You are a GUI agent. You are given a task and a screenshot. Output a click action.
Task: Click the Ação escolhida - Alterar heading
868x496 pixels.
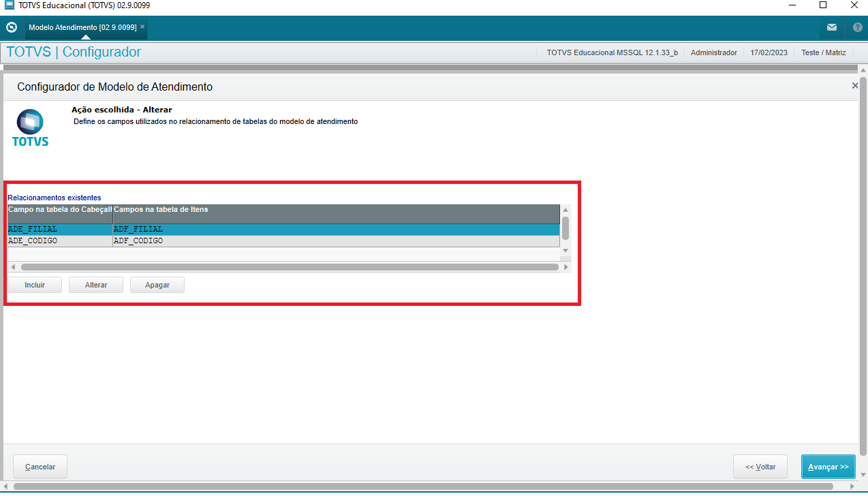pyautogui.click(x=122, y=109)
